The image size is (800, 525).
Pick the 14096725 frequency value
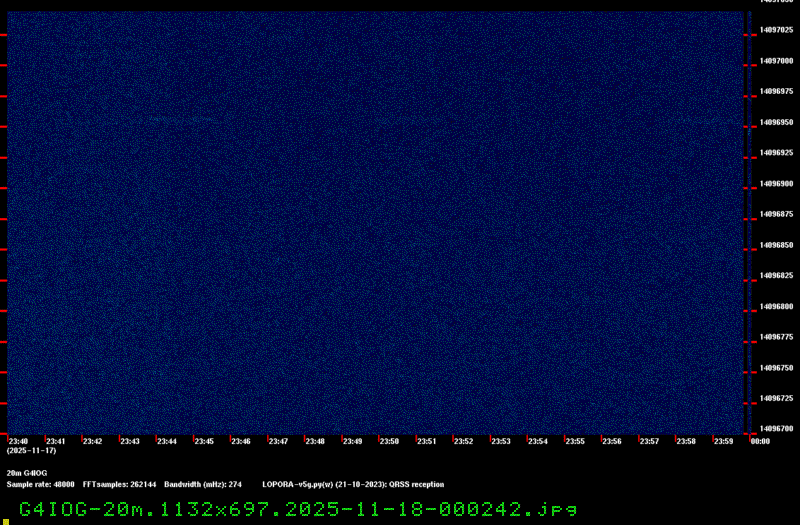click(x=777, y=398)
